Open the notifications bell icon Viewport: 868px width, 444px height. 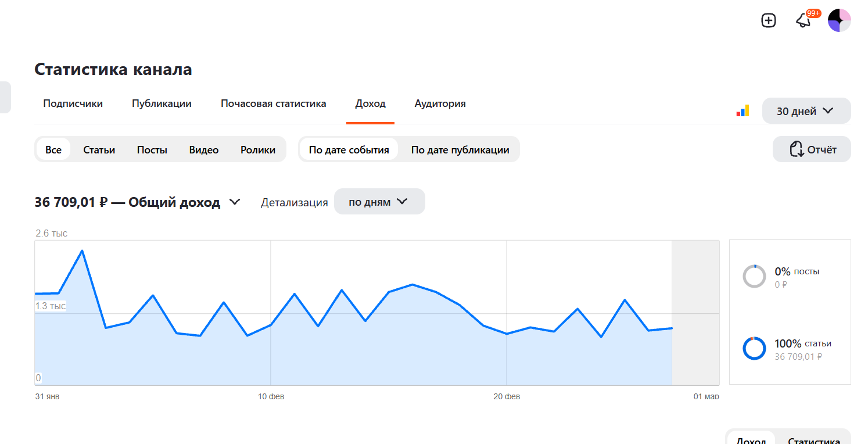pos(803,21)
